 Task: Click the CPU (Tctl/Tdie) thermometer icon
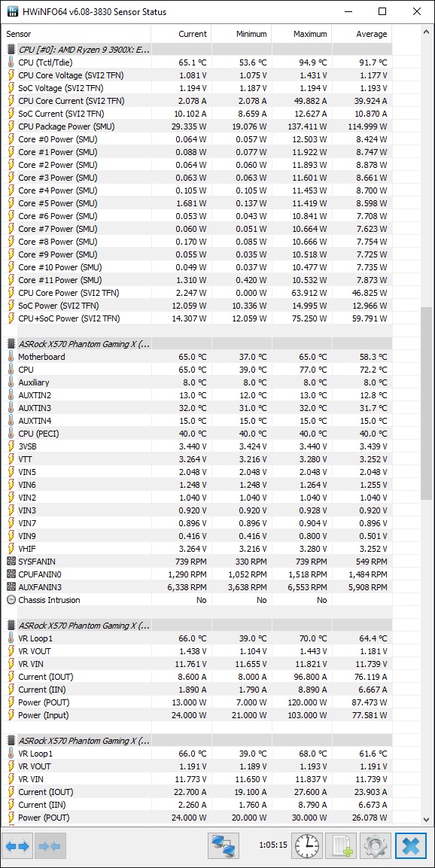pos(11,62)
